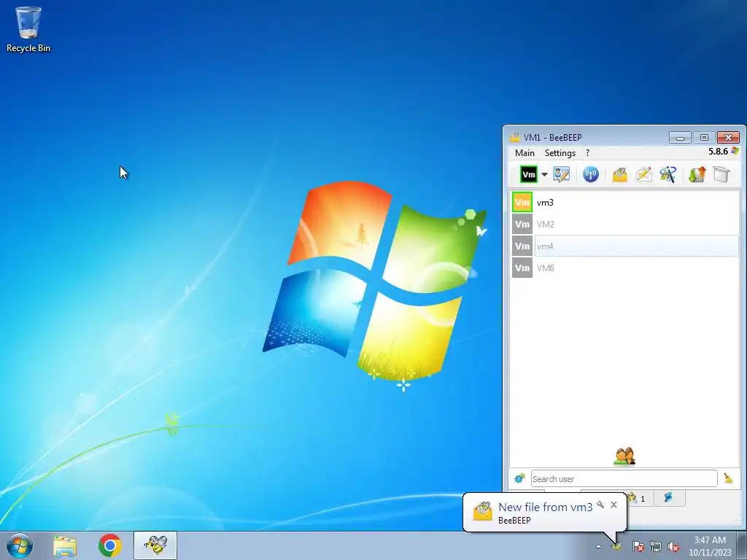Select user VM6 in the list

pos(625,268)
